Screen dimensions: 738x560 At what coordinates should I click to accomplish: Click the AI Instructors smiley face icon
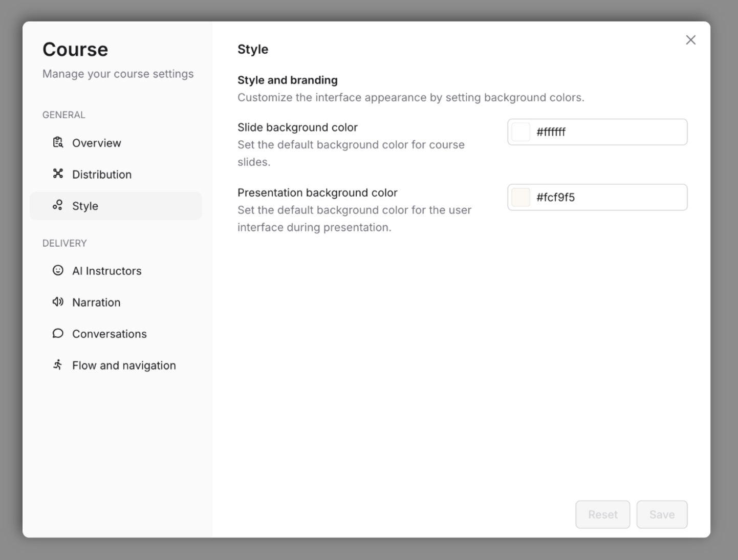58,271
